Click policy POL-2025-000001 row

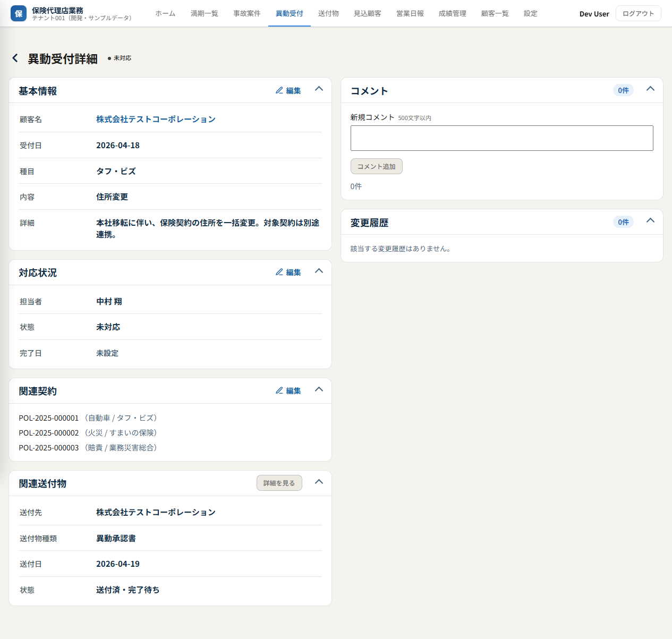(88, 418)
